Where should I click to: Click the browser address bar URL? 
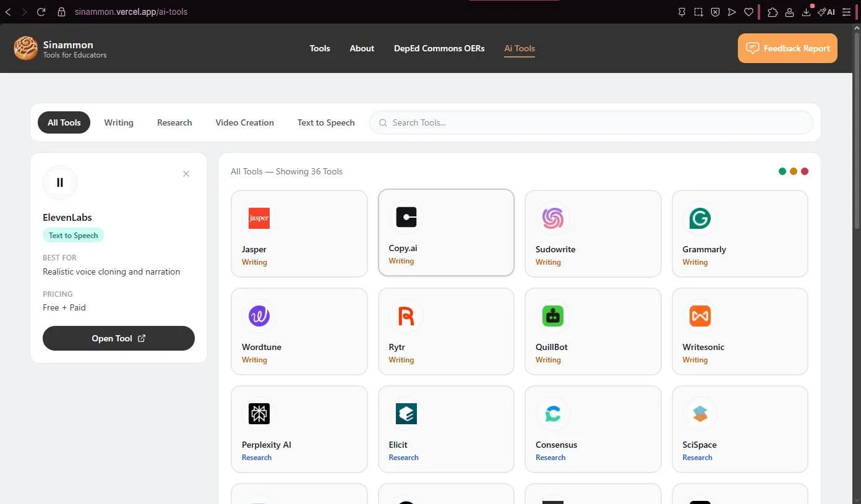pyautogui.click(x=131, y=12)
